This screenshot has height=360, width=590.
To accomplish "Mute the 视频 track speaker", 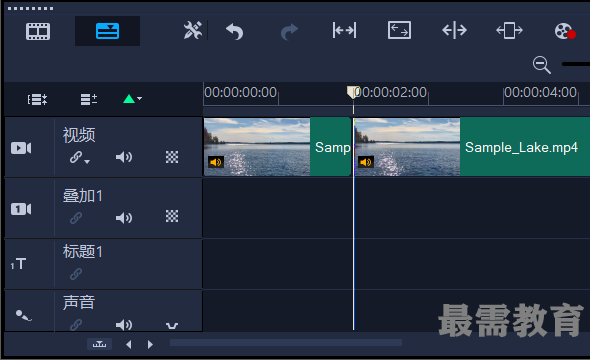I will 124,157.
